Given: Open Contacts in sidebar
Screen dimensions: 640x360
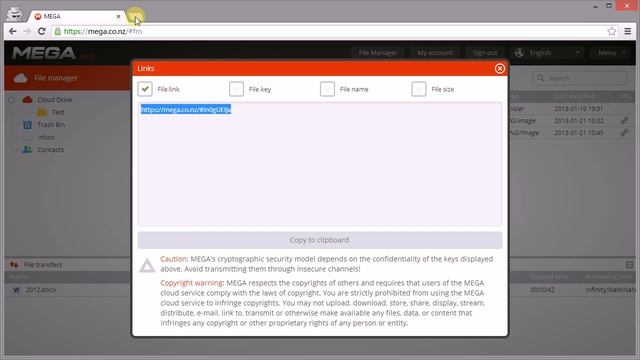Looking at the screenshot, I should click(x=51, y=149).
